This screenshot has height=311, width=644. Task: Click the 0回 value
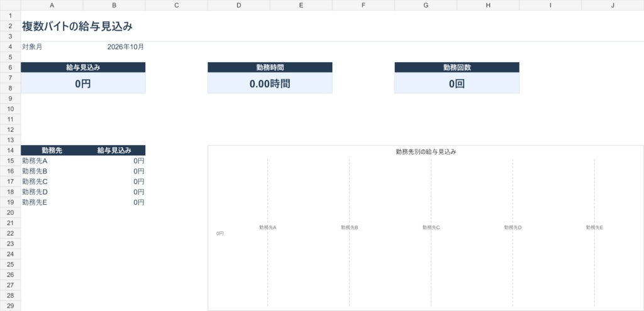tap(457, 84)
